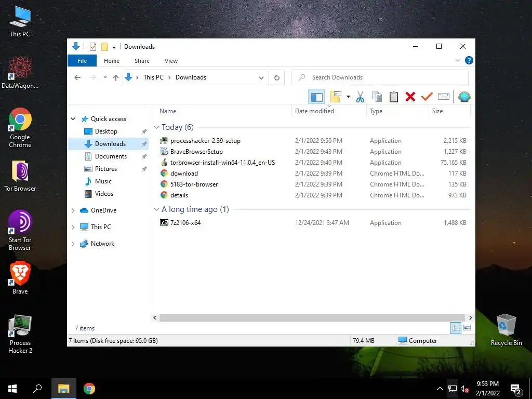Open the Home ribbon tab

pyautogui.click(x=112, y=61)
